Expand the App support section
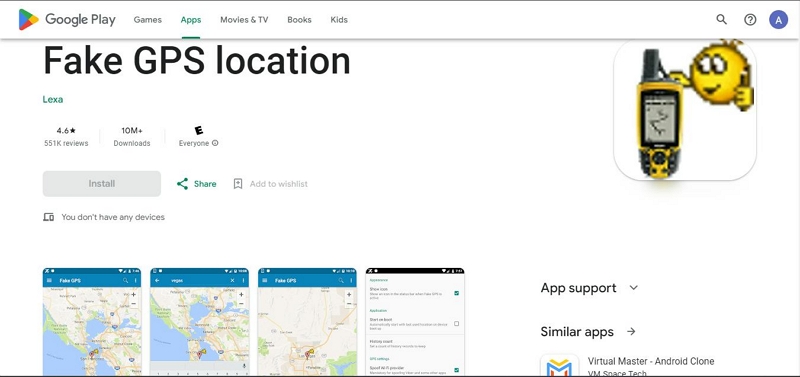 (589, 288)
